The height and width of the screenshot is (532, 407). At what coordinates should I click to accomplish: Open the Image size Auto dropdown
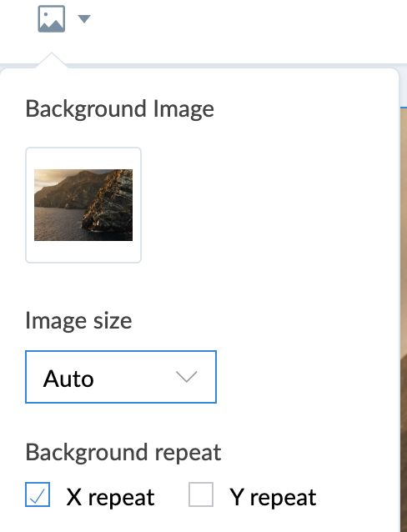click(121, 377)
